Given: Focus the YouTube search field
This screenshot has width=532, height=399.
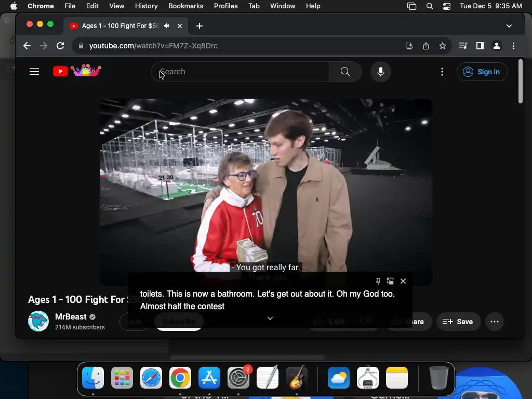Looking at the screenshot, I should [x=240, y=72].
